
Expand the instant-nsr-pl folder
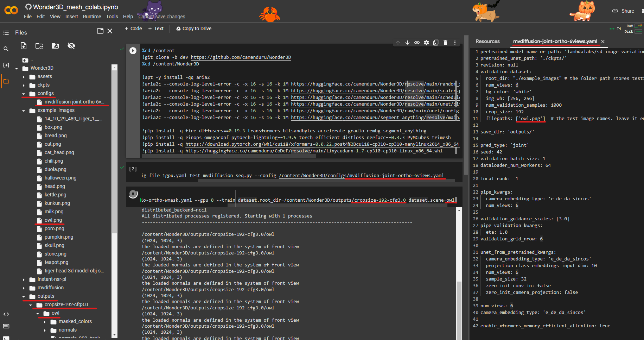[24, 279]
